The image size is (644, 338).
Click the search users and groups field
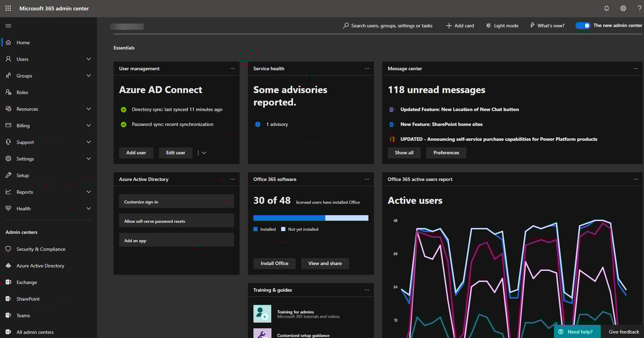pos(387,25)
